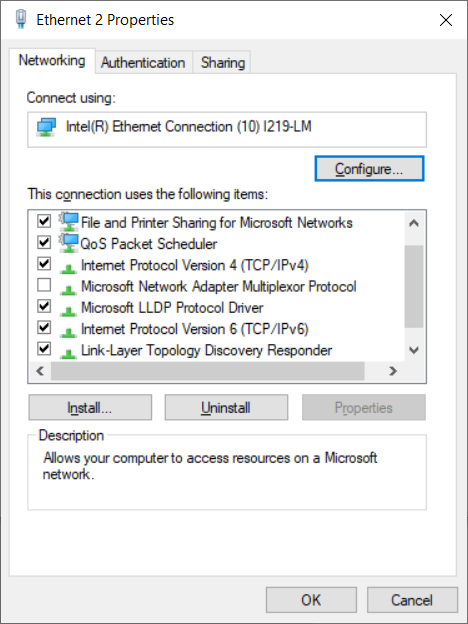Click the Intel(R) Ethernet Connection adapter field
The height and width of the screenshot is (624, 468).
pos(227,129)
